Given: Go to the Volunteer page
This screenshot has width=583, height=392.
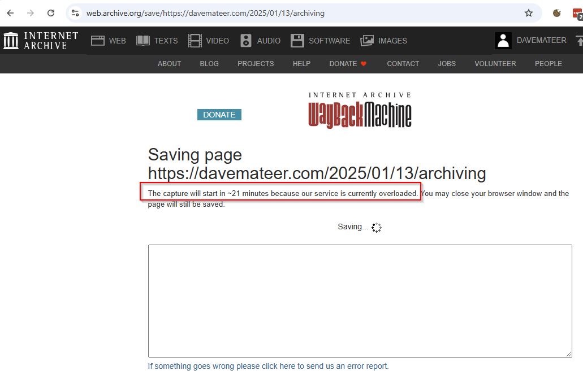Looking at the screenshot, I should [x=495, y=64].
